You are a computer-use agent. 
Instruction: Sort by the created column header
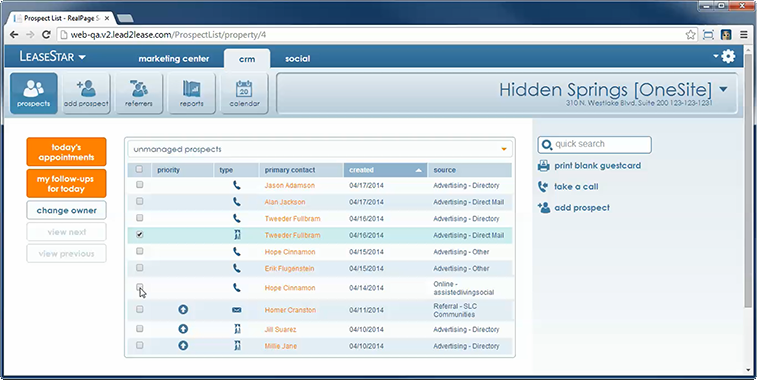[x=385, y=170]
